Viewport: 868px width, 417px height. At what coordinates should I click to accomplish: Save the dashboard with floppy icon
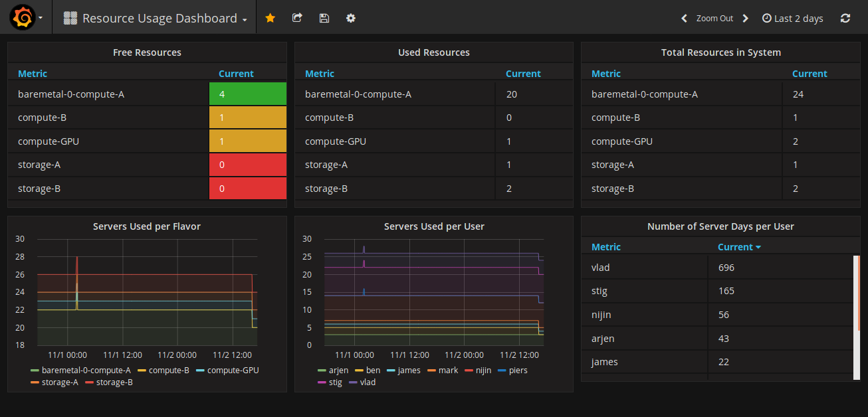(x=324, y=18)
